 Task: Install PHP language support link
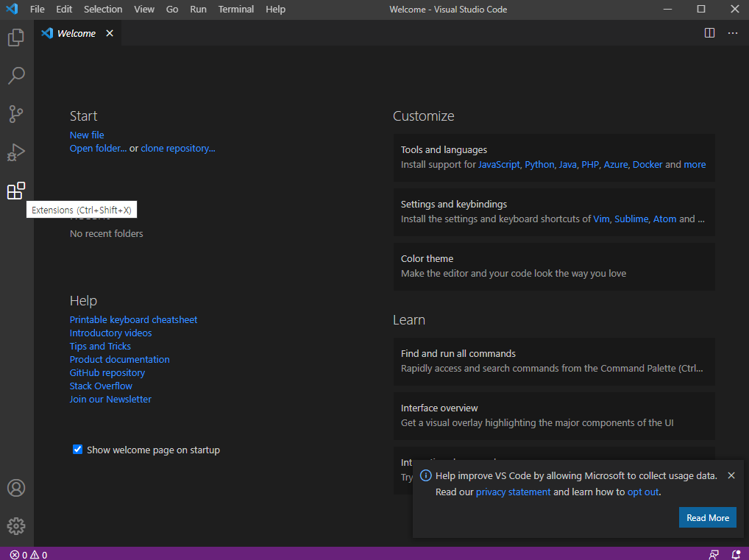coord(590,164)
